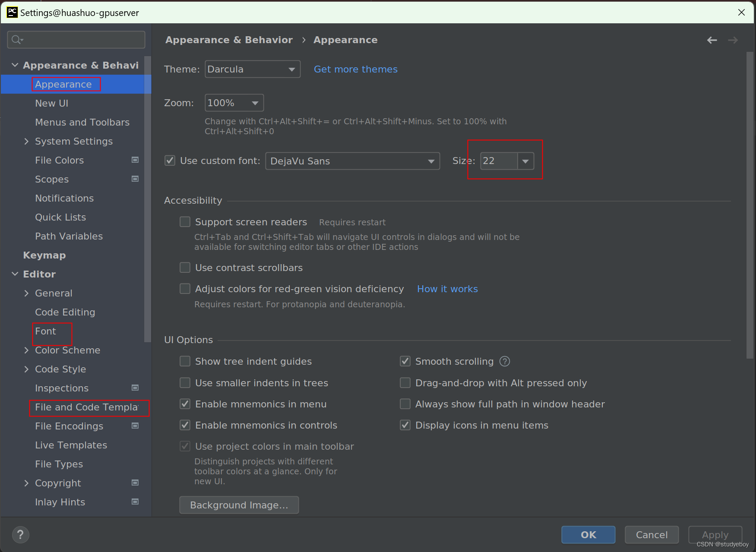Open the help question mark button
The width and height of the screenshot is (756, 552).
tap(20, 535)
